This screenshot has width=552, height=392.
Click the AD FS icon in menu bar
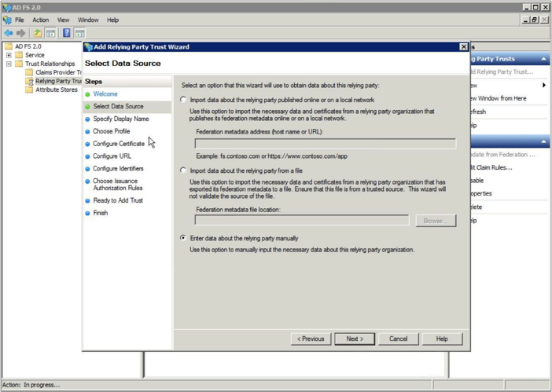click(x=7, y=20)
